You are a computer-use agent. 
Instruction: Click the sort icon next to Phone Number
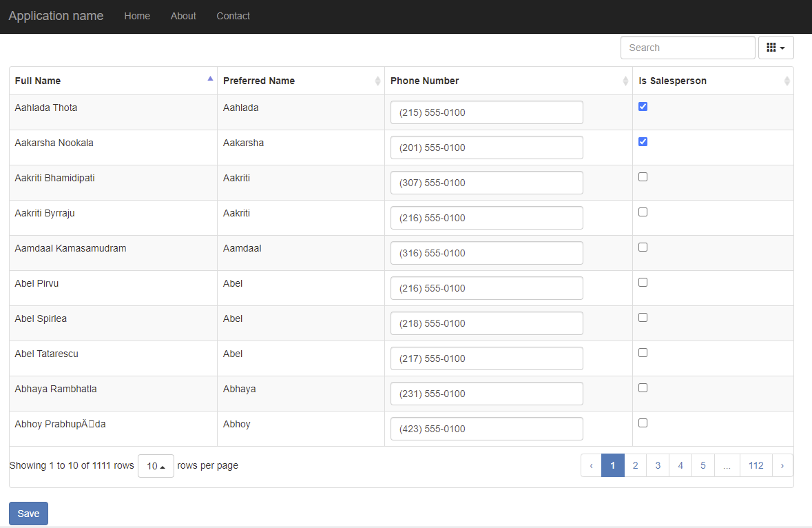(625, 81)
